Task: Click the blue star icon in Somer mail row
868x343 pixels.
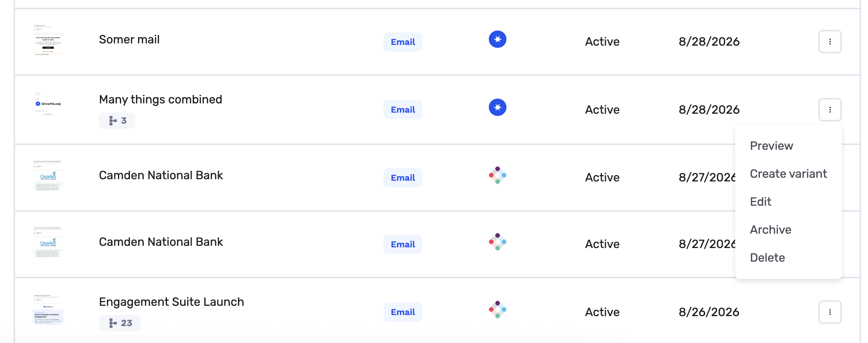Action: pos(497,39)
